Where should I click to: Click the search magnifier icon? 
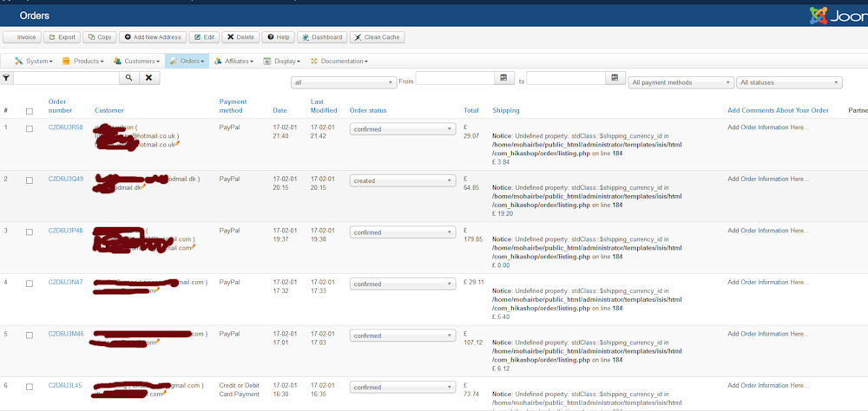(x=129, y=78)
